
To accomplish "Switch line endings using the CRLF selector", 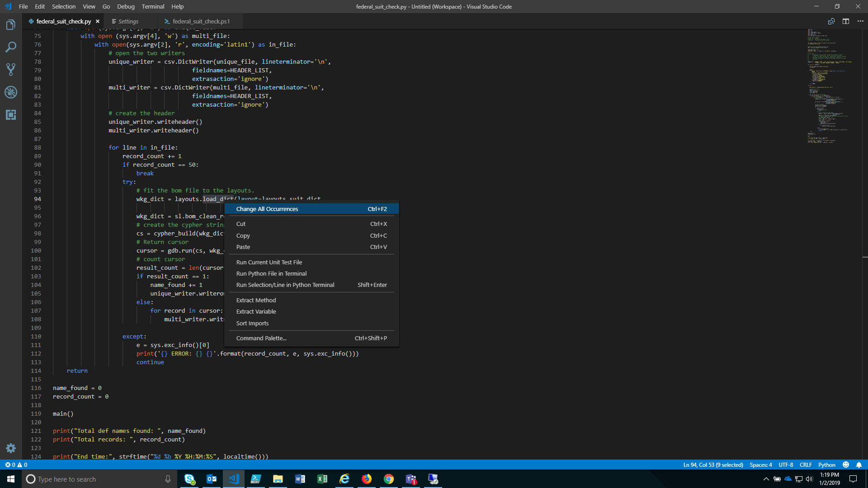I will [x=806, y=465].
